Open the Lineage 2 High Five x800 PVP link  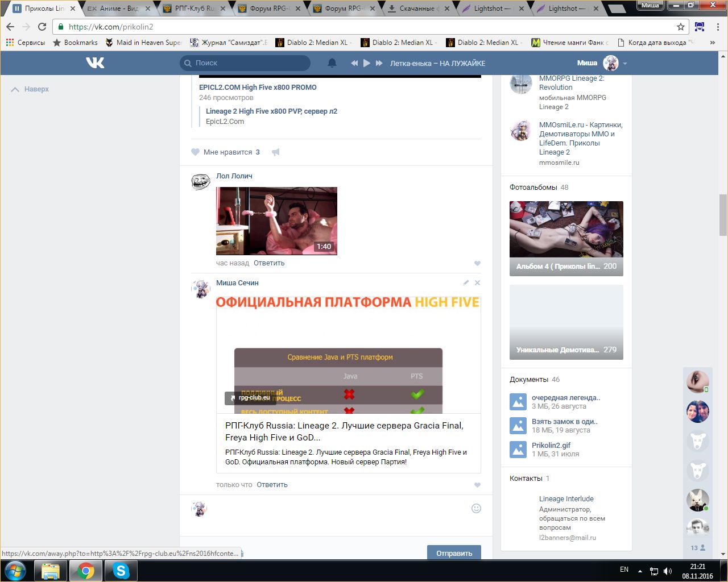(x=271, y=111)
